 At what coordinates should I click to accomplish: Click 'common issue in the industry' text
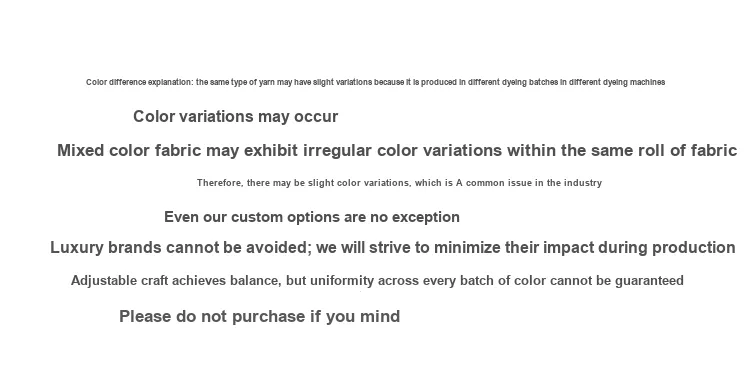(x=534, y=183)
